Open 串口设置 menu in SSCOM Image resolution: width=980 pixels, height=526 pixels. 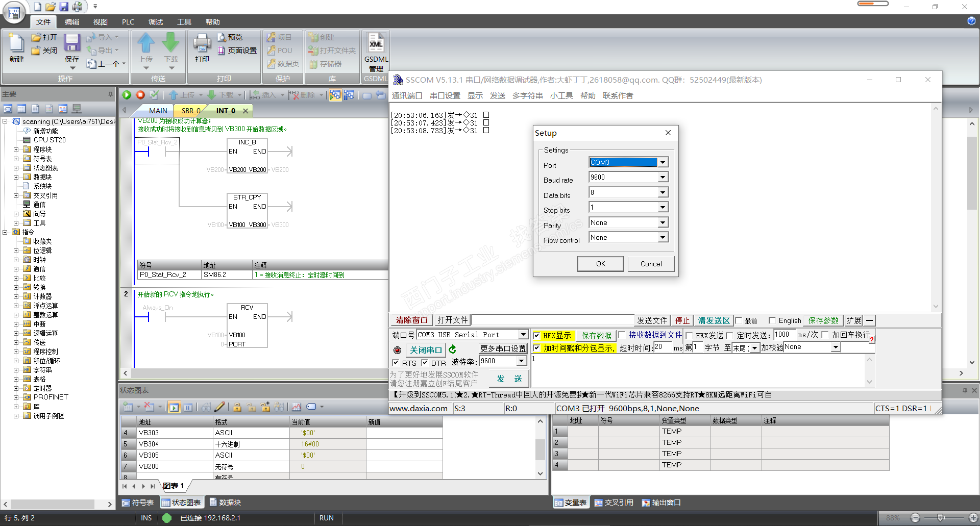tap(445, 95)
